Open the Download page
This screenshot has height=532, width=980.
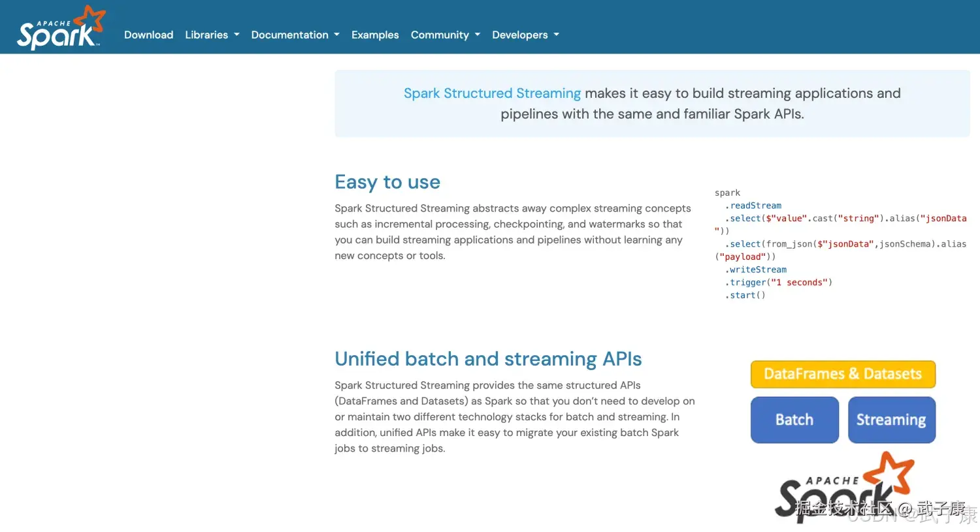click(148, 35)
